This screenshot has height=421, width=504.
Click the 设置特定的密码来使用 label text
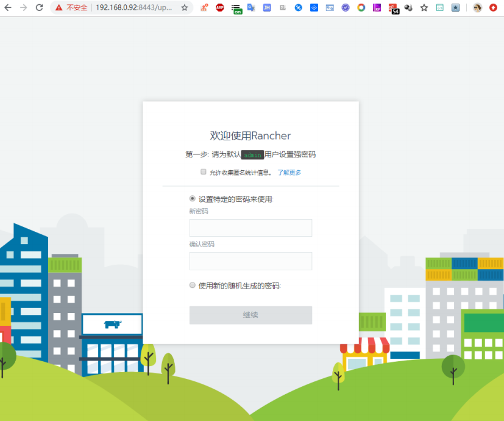point(236,200)
